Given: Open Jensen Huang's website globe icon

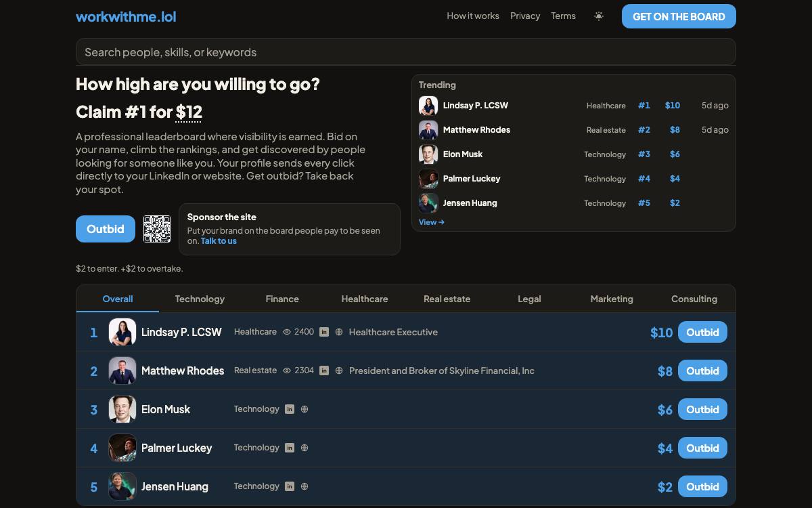Looking at the screenshot, I should (304, 486).
